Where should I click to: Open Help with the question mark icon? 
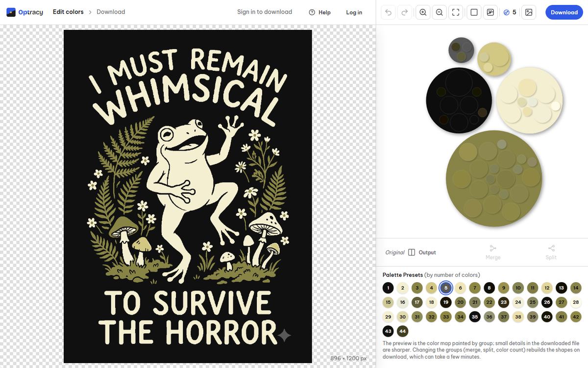[319, 12]
